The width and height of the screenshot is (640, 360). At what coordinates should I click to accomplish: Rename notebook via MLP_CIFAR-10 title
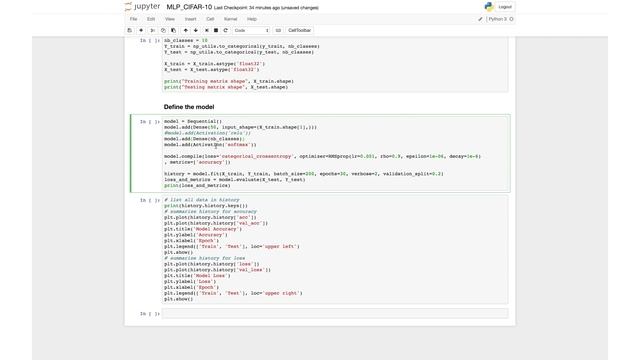click(189, 7)
